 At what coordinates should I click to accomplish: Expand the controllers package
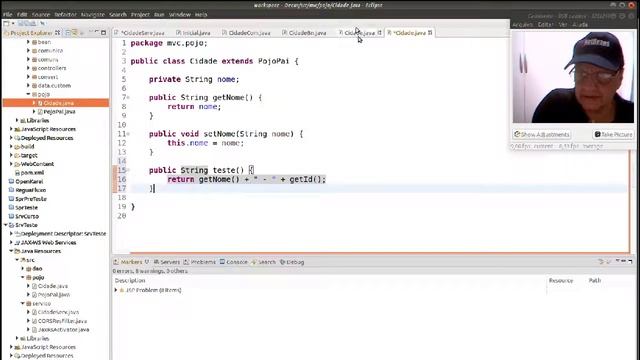(28, 68)
